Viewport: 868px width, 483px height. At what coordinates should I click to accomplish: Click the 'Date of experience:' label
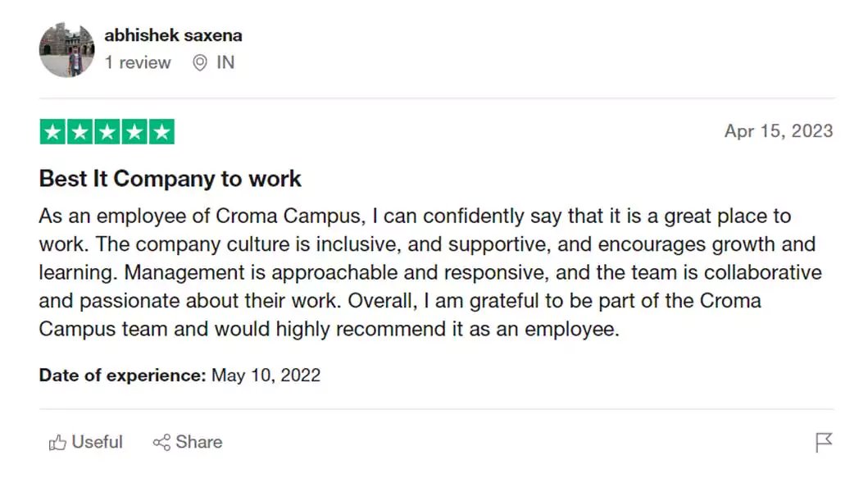click(x=122, y=376)
